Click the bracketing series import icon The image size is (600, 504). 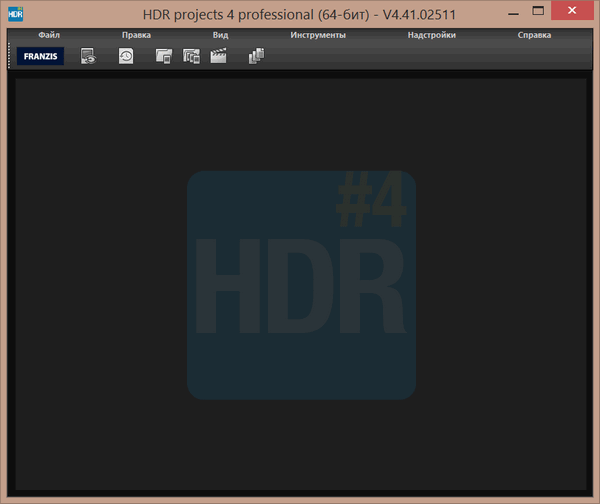click(x=191, y=56)
